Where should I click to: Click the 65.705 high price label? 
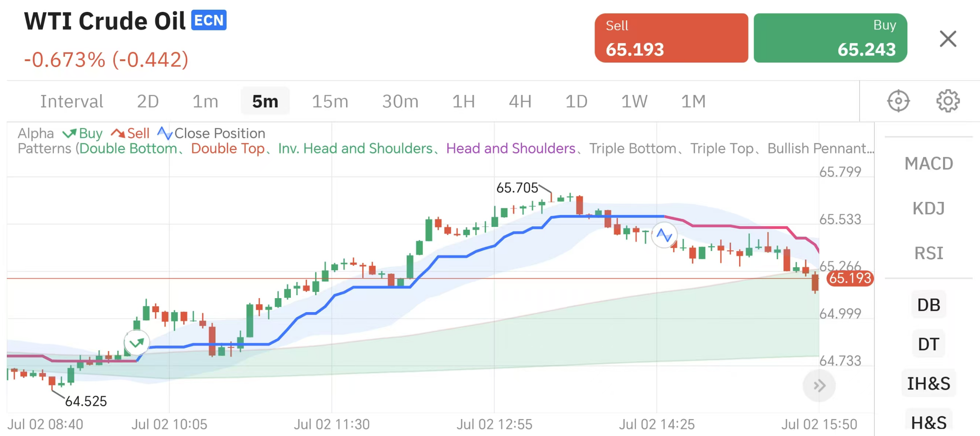tap(517, 187)
